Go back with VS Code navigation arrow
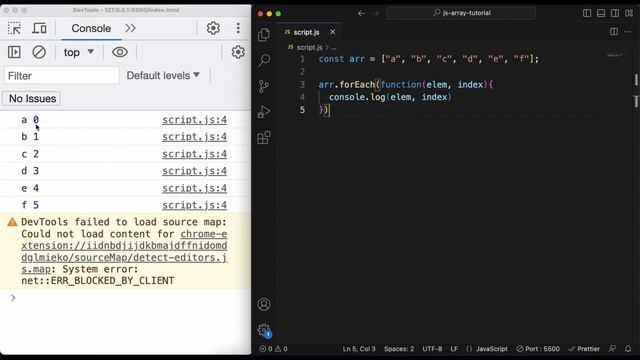This screenshot has width=640, height=360. click(361, 13)
